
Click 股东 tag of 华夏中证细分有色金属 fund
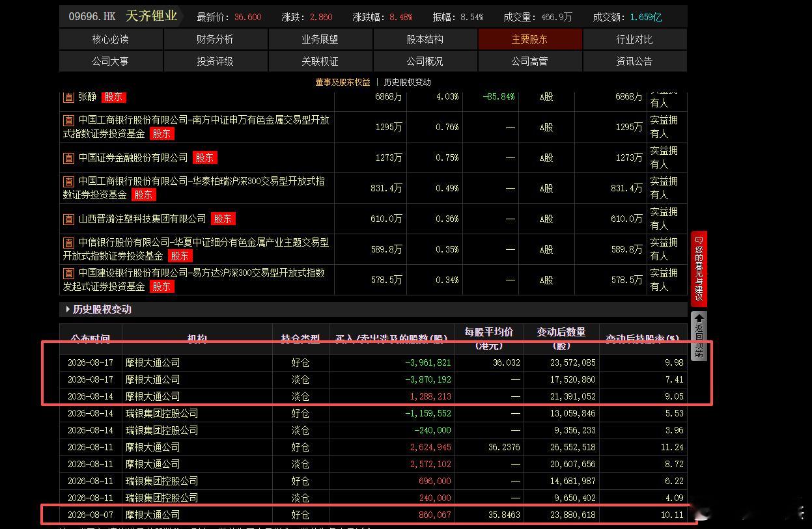180,256
